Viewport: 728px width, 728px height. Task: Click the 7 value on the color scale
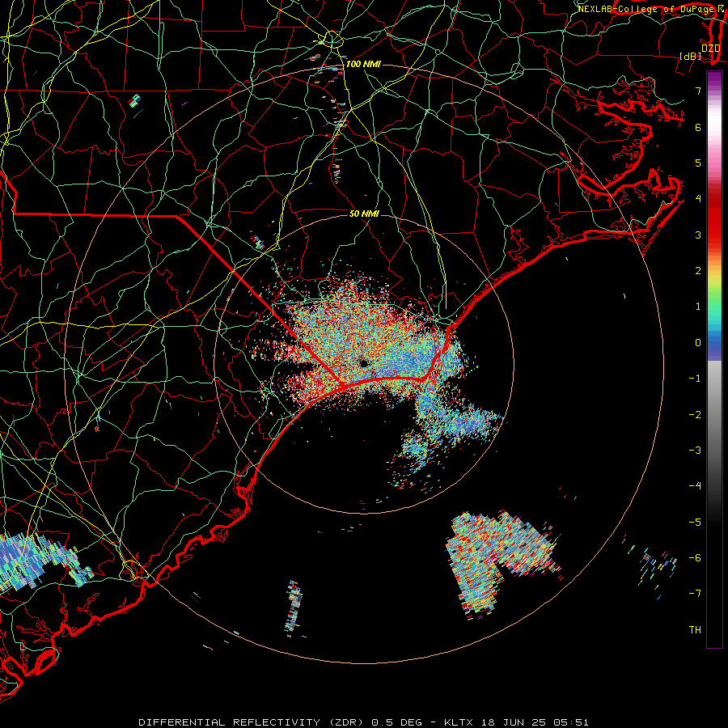click(698, 91)
